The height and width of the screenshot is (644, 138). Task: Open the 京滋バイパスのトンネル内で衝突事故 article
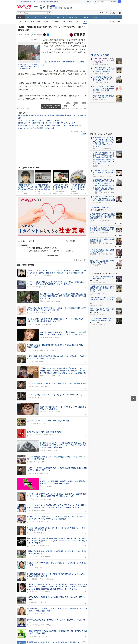(x=48, y=421)
